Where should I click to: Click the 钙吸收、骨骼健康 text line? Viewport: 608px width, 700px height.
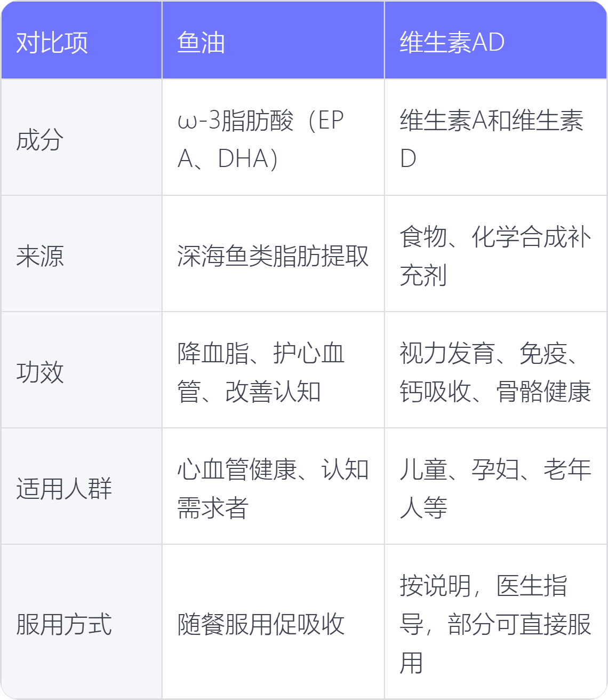[495, 392]
